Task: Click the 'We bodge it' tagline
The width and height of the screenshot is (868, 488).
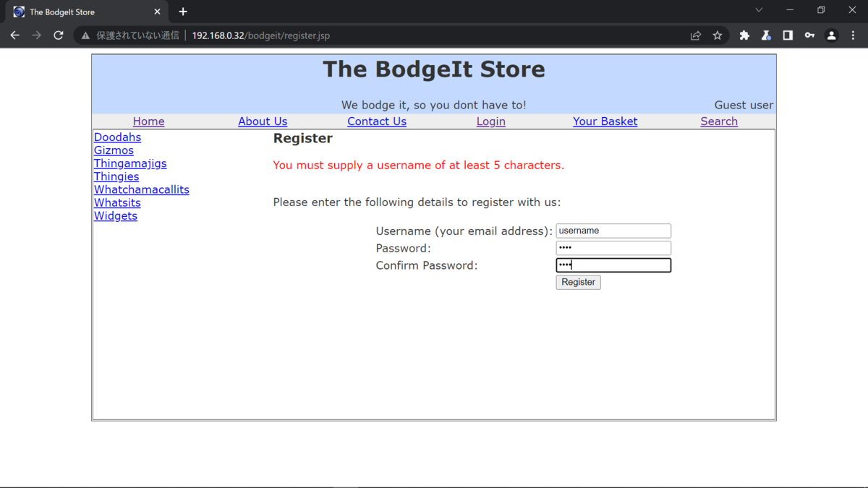Action: click(434, 105)
